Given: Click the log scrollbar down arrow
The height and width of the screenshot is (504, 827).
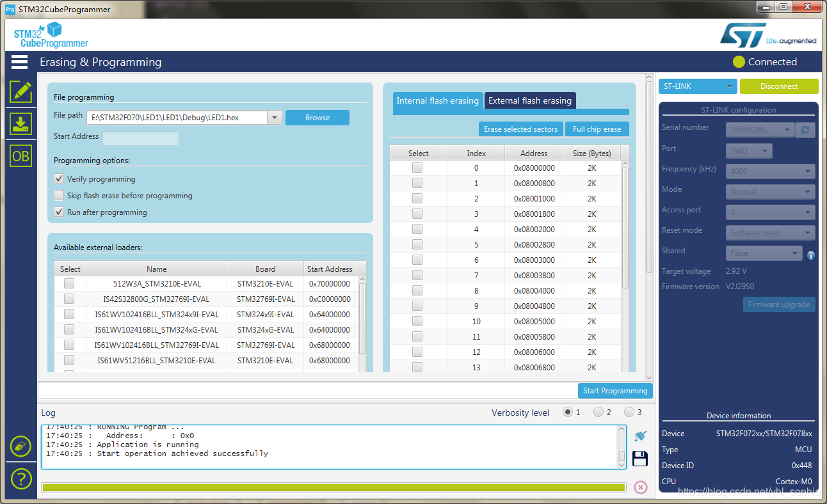Looking at the screenshot, I should coord(622,464).
